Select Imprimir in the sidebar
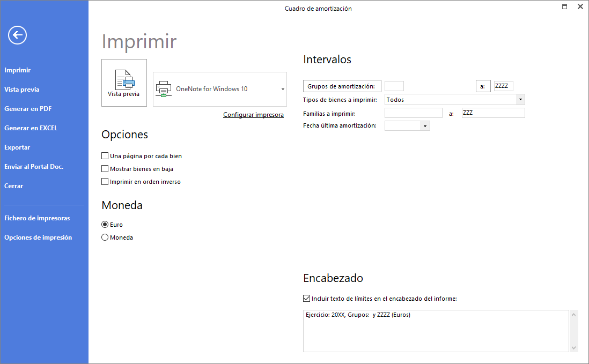The image size is (589, 364). pyautogui.click(x=18, y=70)
